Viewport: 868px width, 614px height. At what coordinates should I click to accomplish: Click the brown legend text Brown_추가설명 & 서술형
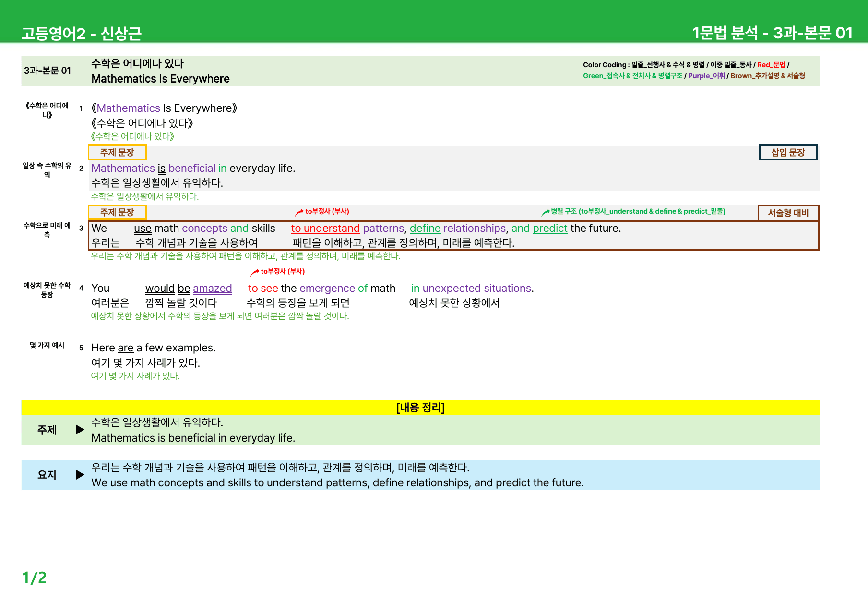pos(768,76)
